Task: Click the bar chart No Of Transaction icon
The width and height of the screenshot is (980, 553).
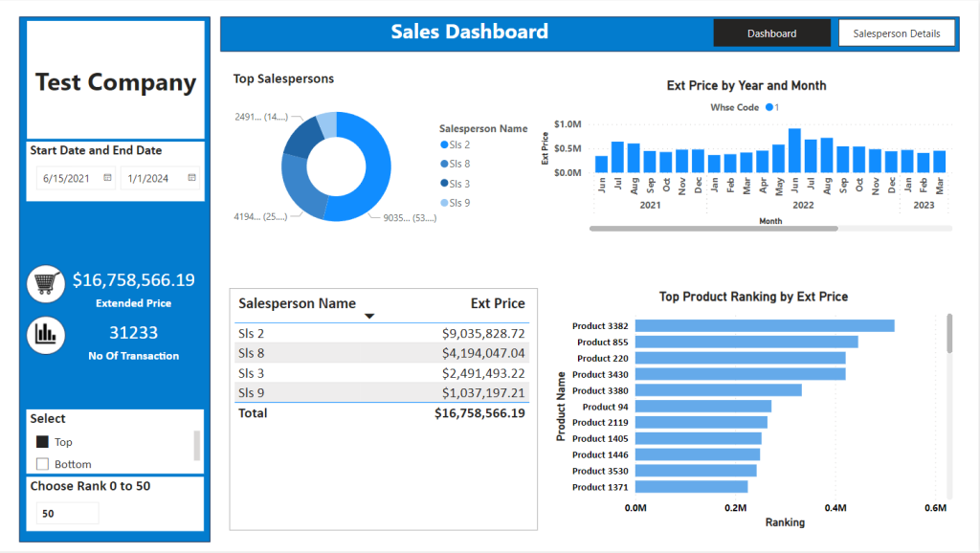Action: click(x=46, y=335)
